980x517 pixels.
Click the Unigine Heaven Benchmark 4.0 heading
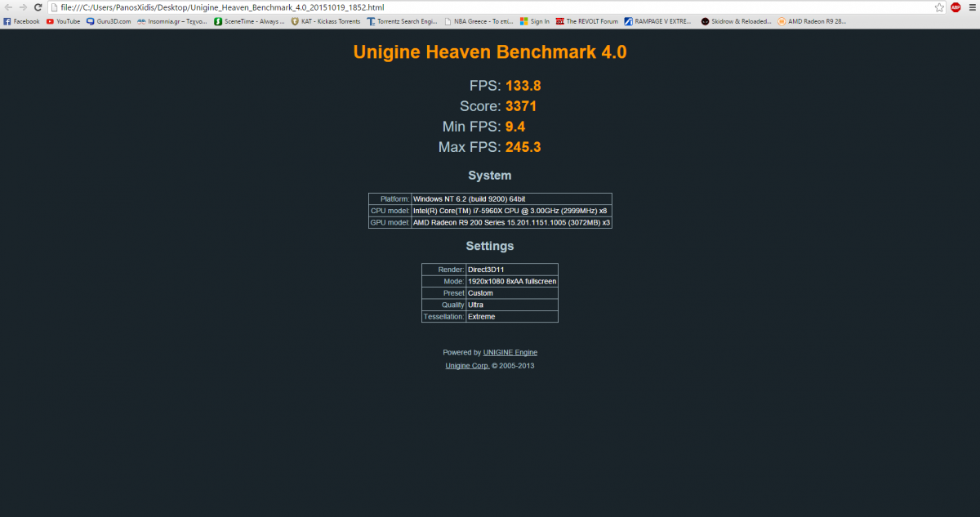click(x=490, y=51)
